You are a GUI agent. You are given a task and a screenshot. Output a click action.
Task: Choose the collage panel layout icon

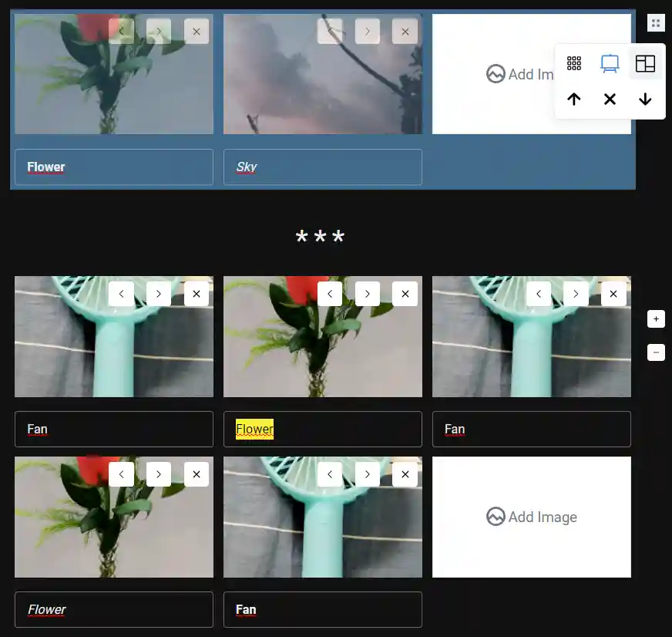coord(645,64)
